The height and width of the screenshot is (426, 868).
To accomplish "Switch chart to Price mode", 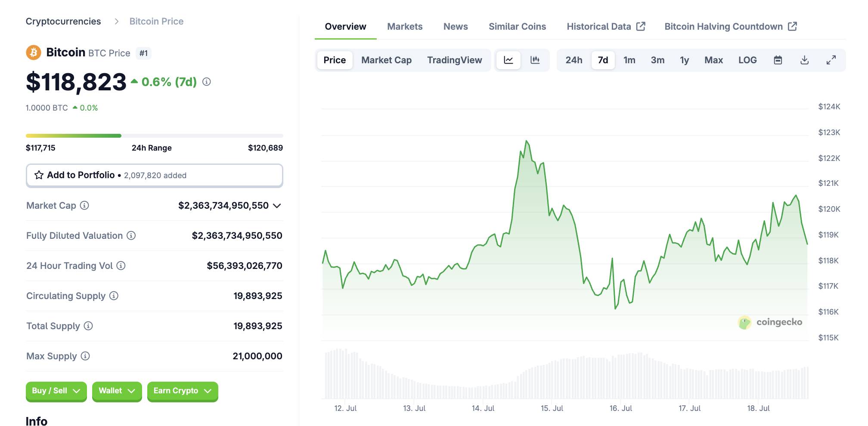I will point(335,60).
